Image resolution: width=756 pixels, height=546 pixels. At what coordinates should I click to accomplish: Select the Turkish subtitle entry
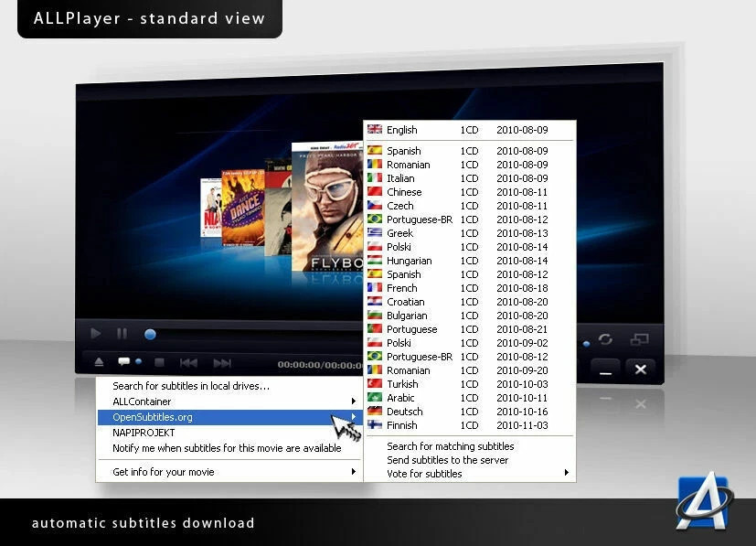(470, 384)
